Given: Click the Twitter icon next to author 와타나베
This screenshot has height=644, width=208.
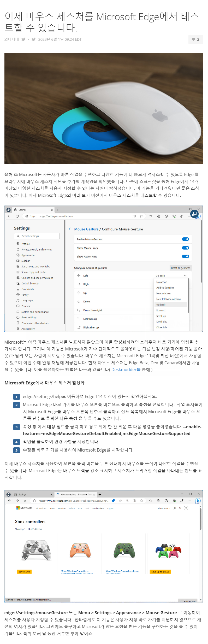Looking at the screenshot, I should [23, 39].
